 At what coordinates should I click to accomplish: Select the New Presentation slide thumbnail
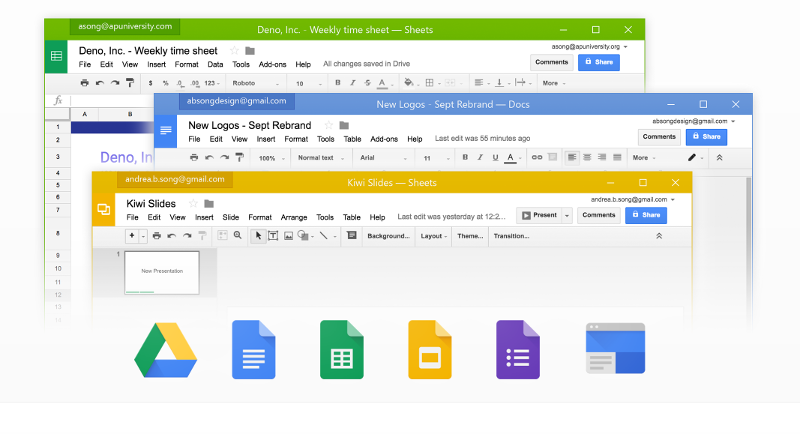click(161, 272)
